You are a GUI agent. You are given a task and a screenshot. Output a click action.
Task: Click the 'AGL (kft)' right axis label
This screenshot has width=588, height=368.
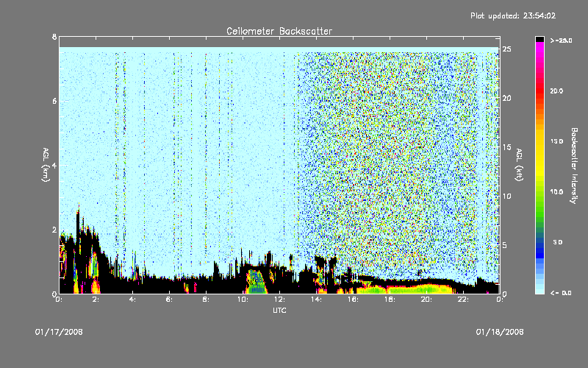(519, 165)
